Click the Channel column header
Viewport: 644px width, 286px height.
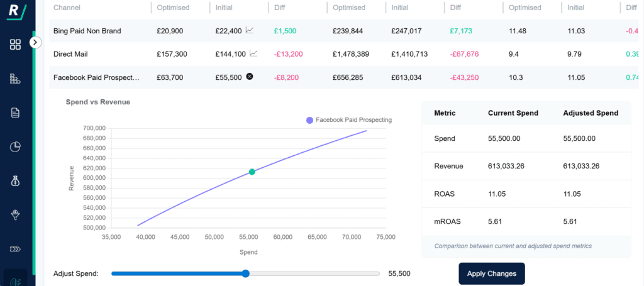pyautogui.click(x=67, y=8)
